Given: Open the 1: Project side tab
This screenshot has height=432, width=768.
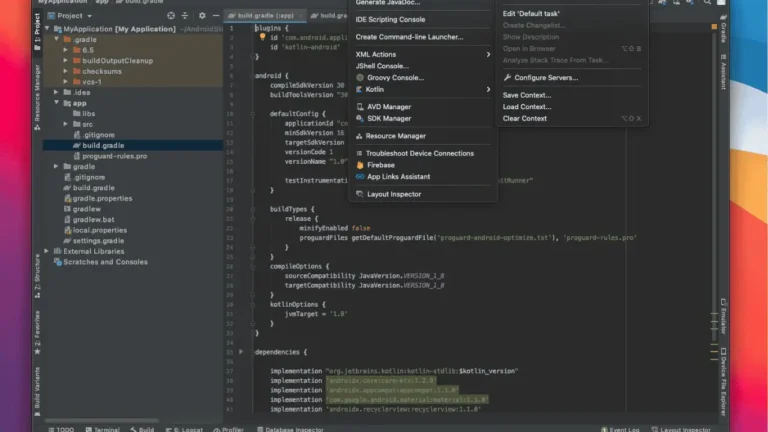Looking at the screenshot, I should tap(38, 31).
